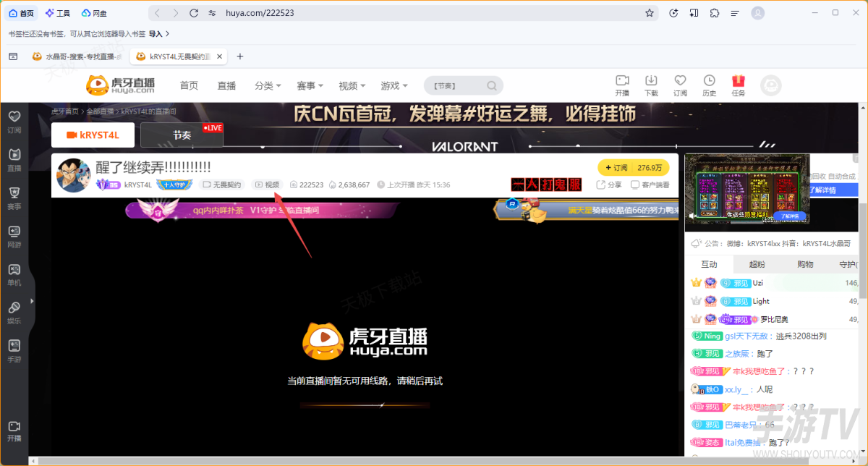
Task: Open 娱乐 in the left sidebar
Action: pyautogui.click(x=14, y=313)
